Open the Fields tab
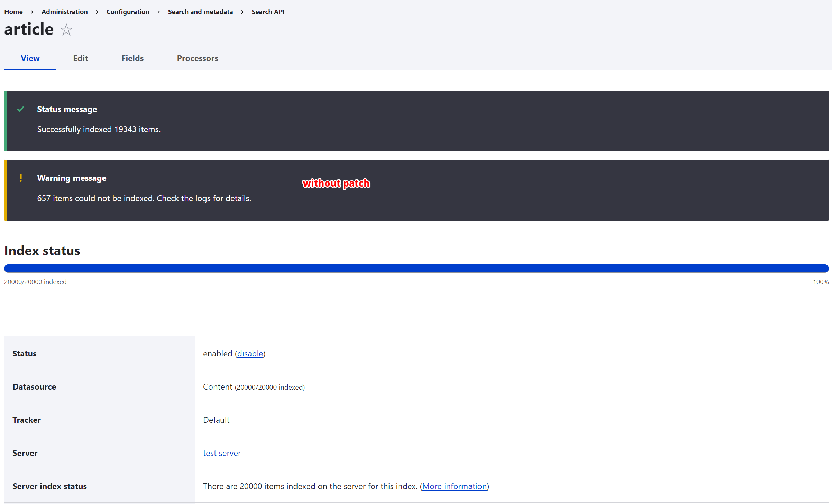 132,58
